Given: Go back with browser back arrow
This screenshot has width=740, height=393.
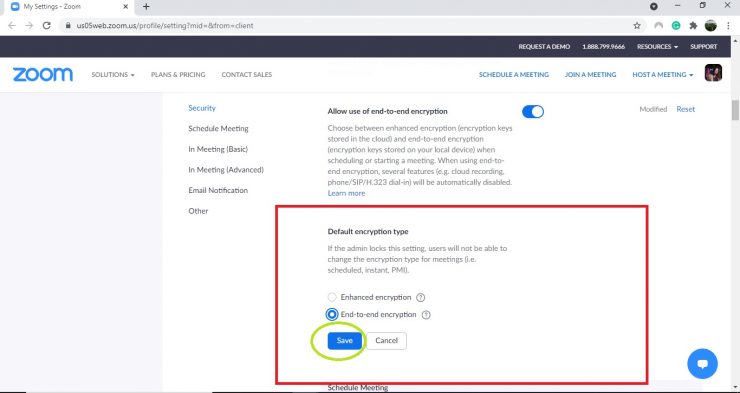Looking at the screenshot, I should (x=12, y=25).
